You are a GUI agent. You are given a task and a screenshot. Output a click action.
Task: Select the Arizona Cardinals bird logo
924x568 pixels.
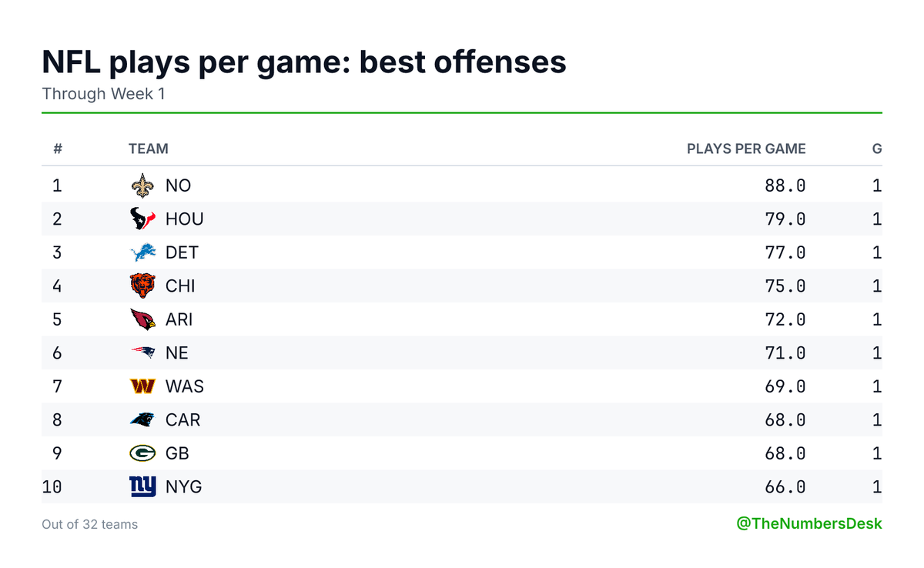142,319
